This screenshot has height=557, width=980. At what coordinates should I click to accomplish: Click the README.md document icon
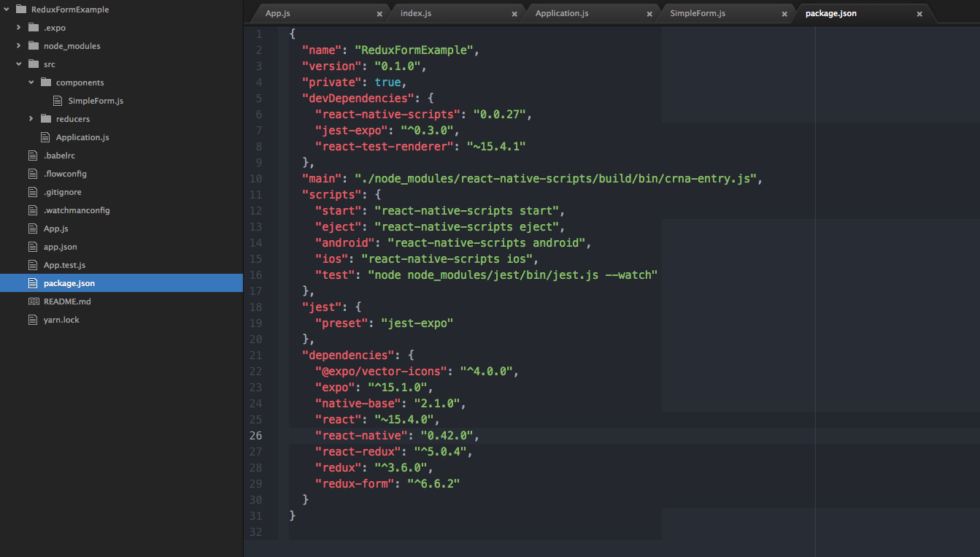[x=32, y=301]
